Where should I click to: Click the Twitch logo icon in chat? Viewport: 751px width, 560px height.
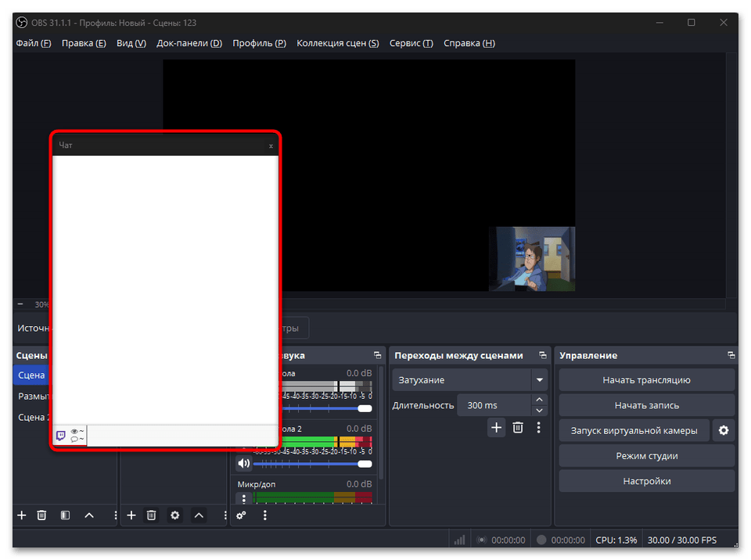pos(60,436)
